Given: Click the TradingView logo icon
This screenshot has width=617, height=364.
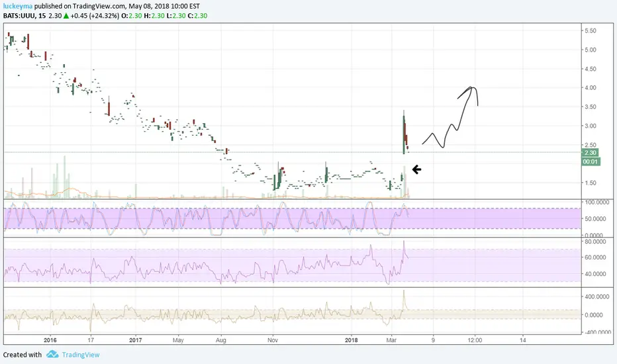Looking at the screenshot, I should coord(52,354).
